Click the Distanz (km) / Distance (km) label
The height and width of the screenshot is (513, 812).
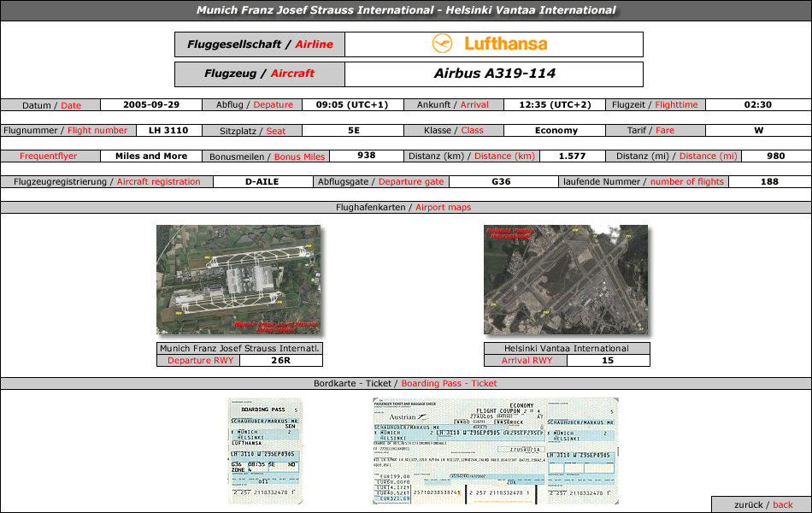[472, 156]
